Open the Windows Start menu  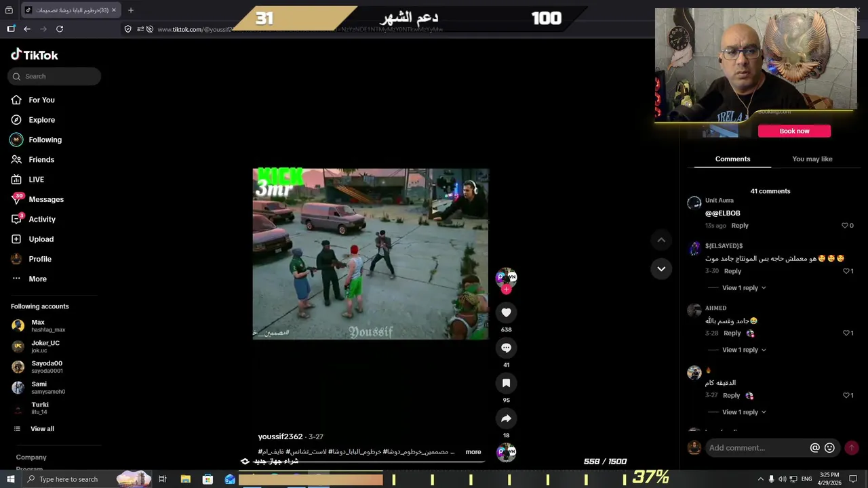pyautogui.click(x=10, y=479)
